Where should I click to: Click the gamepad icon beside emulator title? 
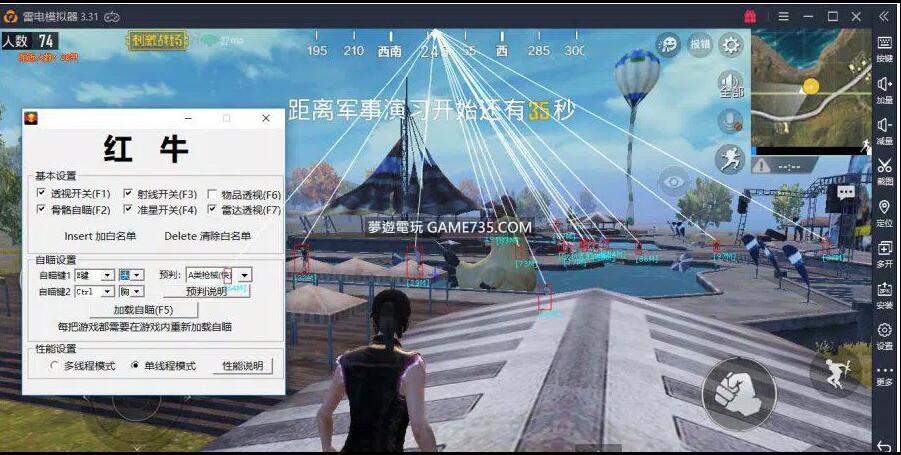pos(112,17)
